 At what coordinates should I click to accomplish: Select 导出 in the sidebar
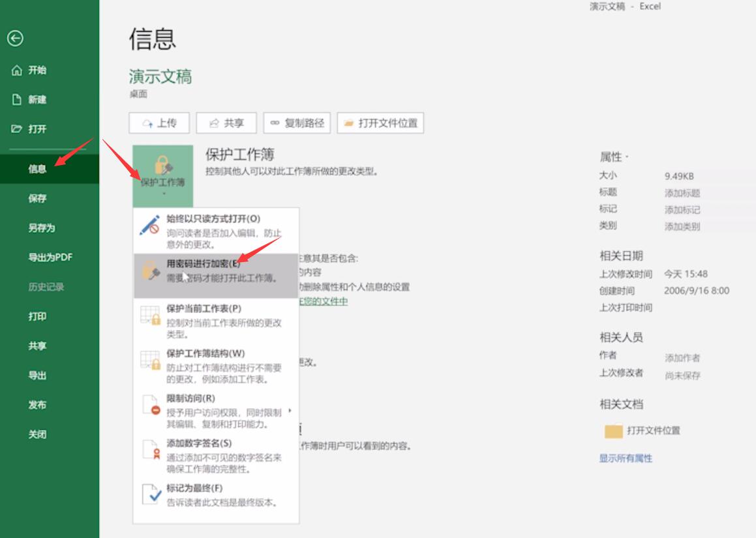pyautogui.click(x=37, y=375)
